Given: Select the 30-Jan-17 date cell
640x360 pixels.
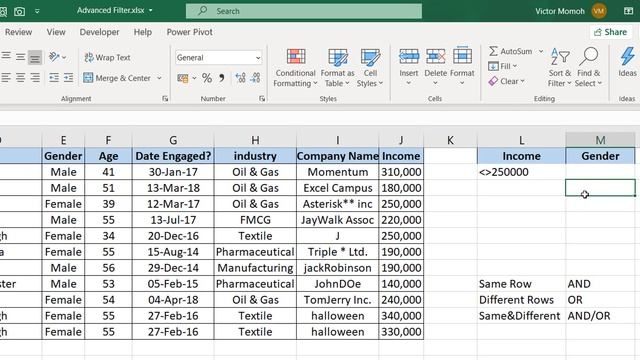Looking at the screenshot, I should coord(173,172).
